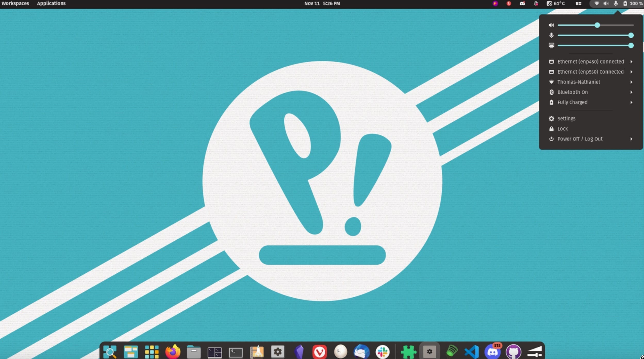
Task: Launch Thunderbird mail from the dock
Action: pyautogui.click(x=362, y=352)
